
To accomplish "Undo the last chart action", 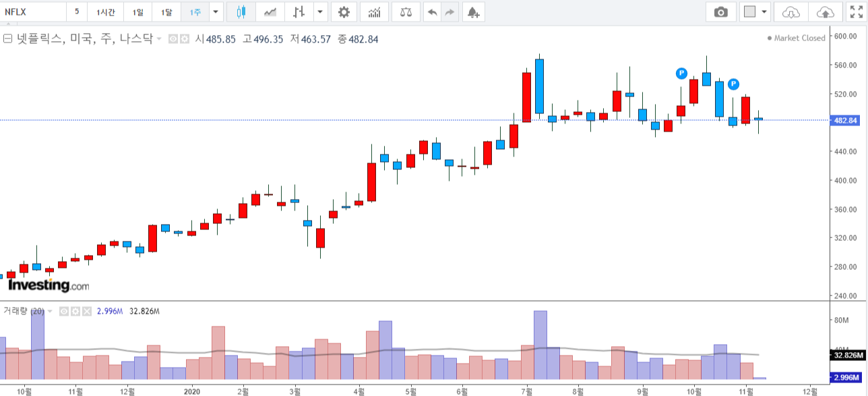I will coord(432,11).
